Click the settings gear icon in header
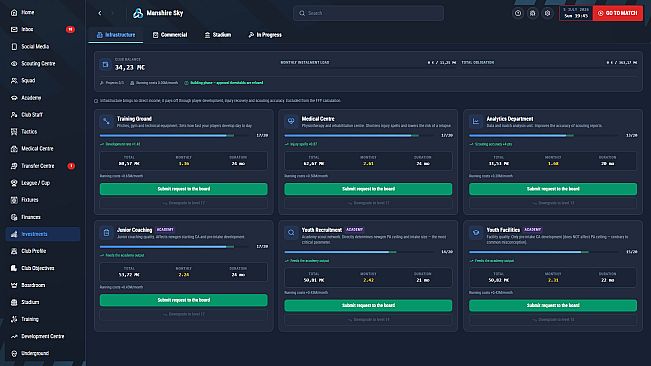The height and width of the screenshot is (366, 651). click(x=547, y=13)
